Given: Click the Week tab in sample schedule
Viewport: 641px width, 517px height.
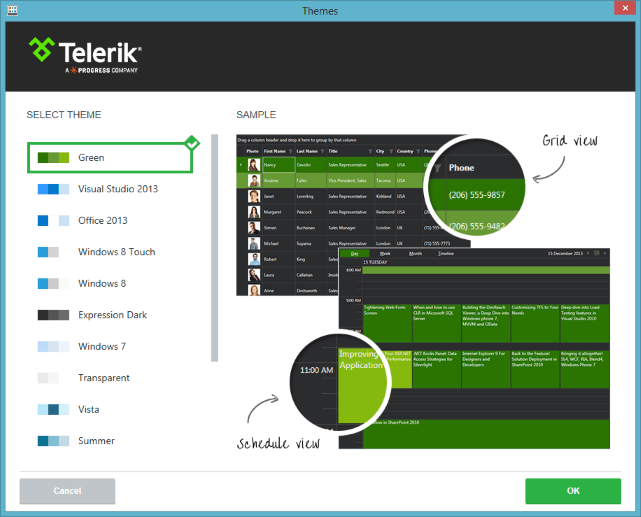Looking at the screenshot, I should click(x=385, y=253).
